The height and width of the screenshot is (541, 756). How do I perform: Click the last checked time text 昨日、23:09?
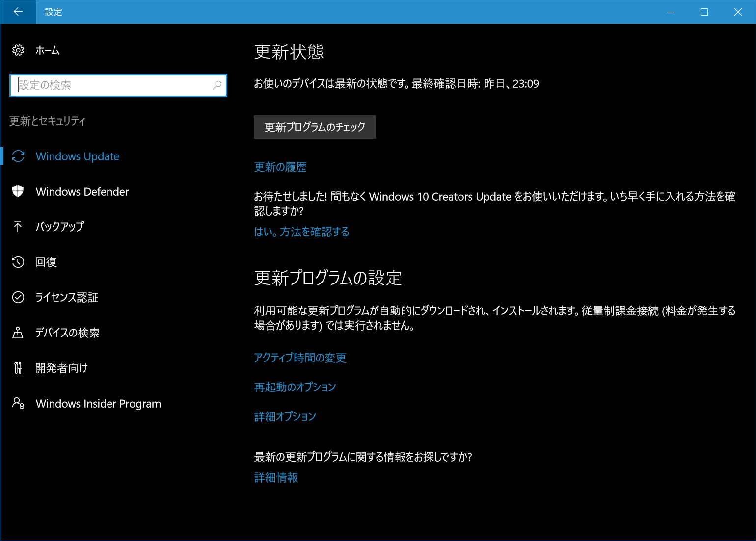pyautogui.click(x=511, y=84)
